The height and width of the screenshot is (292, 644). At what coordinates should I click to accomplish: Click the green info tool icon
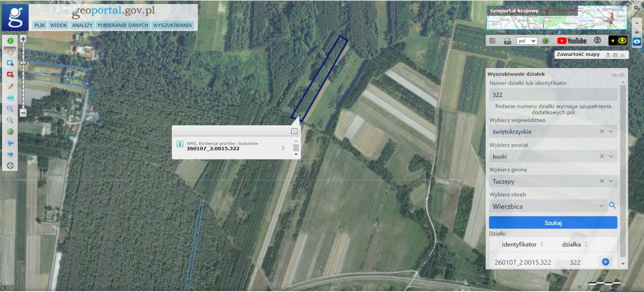click(10, 41)
